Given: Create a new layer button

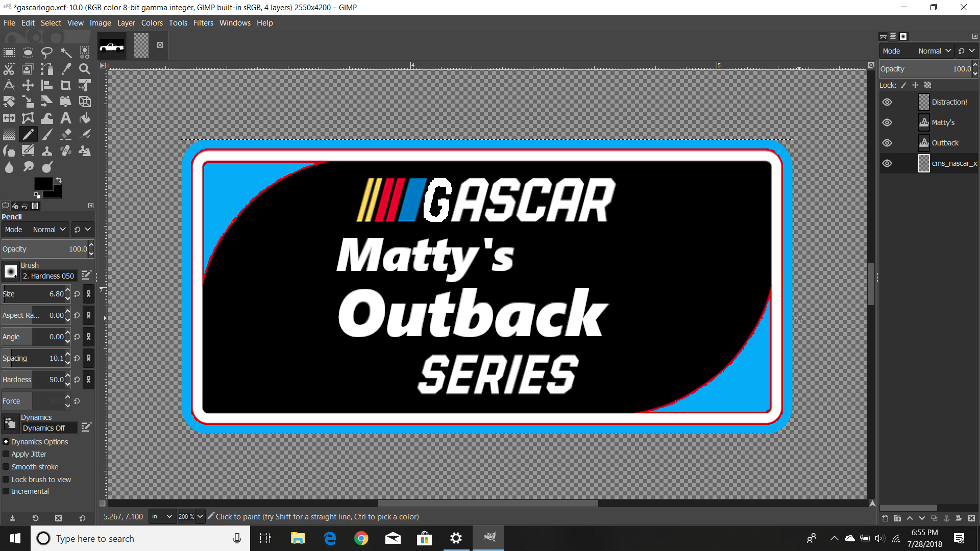Looking at the screenshot, I should coord(885,518).
